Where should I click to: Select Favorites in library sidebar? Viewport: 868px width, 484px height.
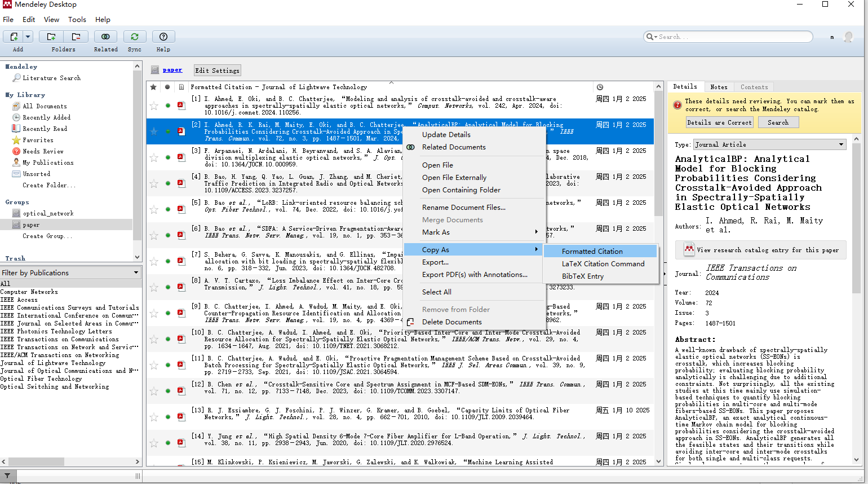tap(38, 140)
